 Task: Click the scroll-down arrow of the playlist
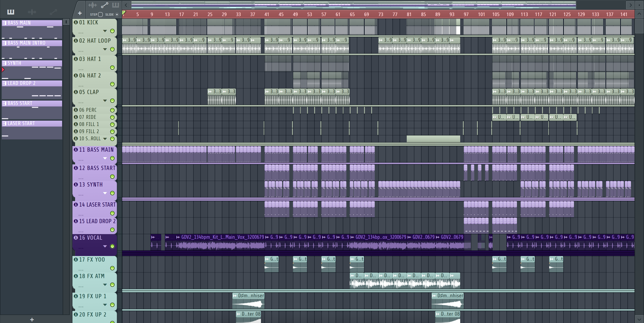(639, 319)
